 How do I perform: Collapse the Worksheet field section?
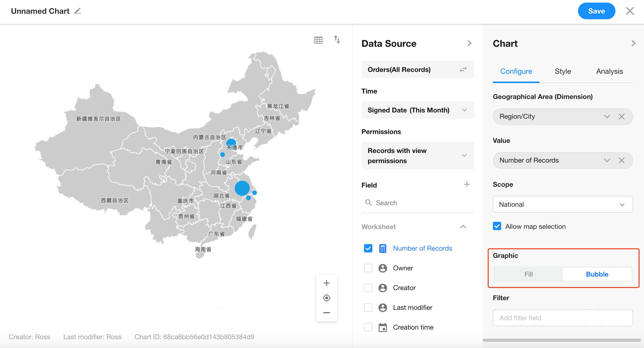(463, 227)
